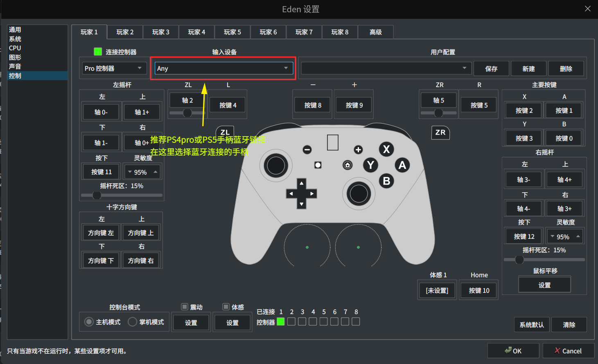Click the plus button on controller image

pyautogui.click(x=358, y=150)
